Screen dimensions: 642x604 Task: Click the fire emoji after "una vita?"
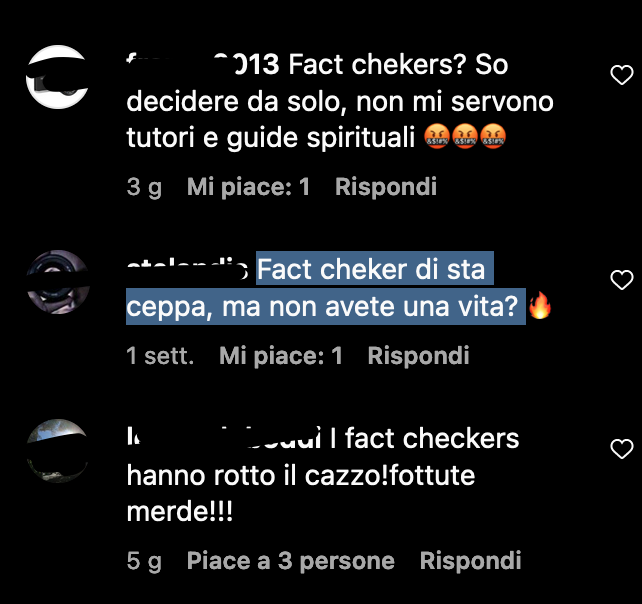(x=540, y=305)
